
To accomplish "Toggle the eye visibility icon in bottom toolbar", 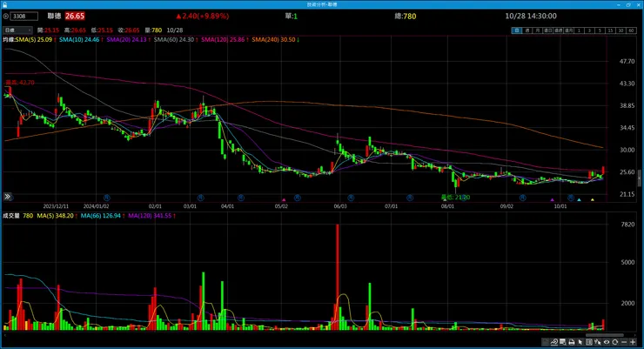I will (x=607, y=342).
